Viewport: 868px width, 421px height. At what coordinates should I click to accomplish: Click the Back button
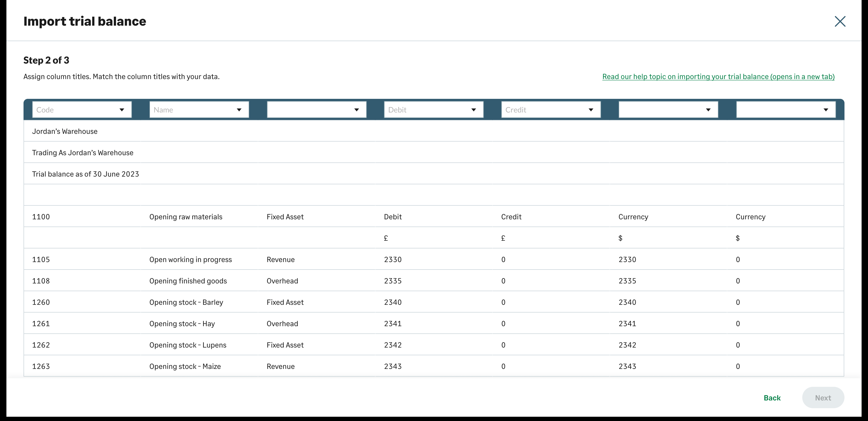click(x=772, y=398)
